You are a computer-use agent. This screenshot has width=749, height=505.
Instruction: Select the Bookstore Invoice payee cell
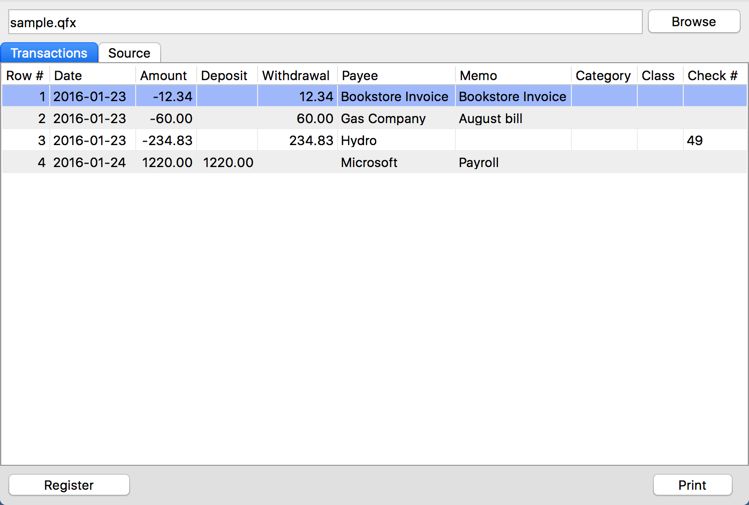(x=396, y=96)
